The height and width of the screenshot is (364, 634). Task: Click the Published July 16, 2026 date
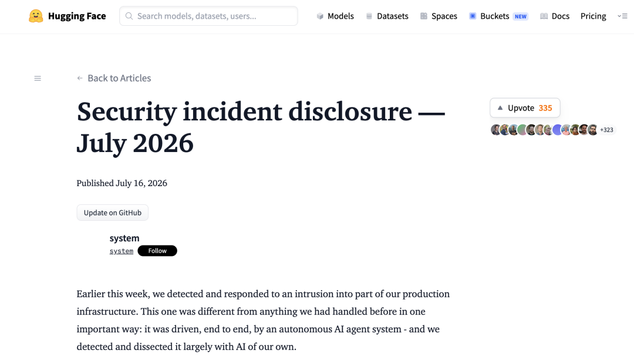(x=122, y=183)
